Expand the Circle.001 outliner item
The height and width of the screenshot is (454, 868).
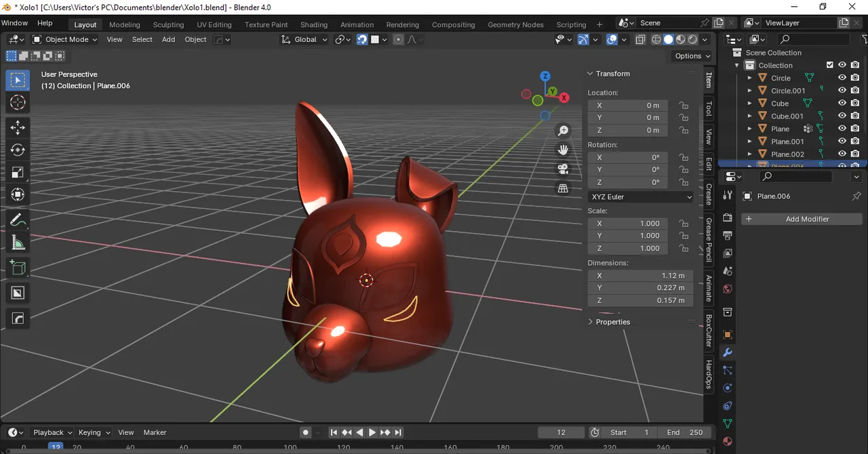coord(749,91)
